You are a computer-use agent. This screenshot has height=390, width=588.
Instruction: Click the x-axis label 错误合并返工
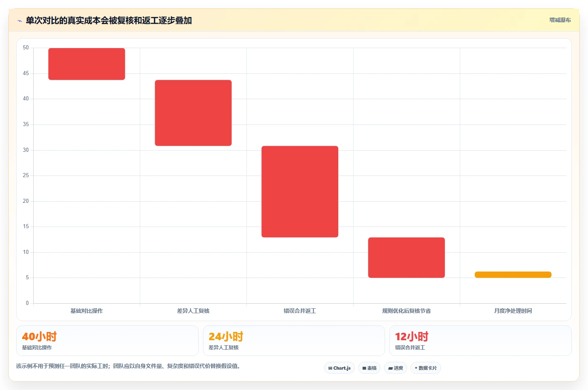click(x=300, y=311)
